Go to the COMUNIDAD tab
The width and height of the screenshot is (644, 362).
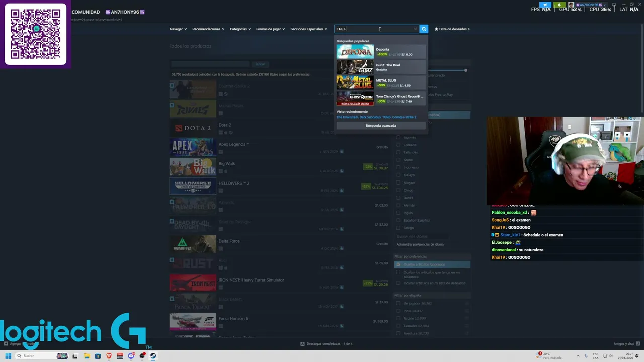pyautogui.click(x=86, y=12)
